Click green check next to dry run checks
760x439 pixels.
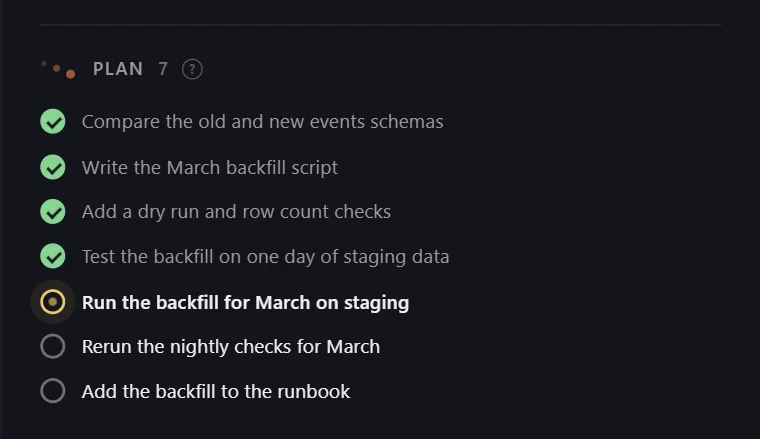[x=53, y=212]
